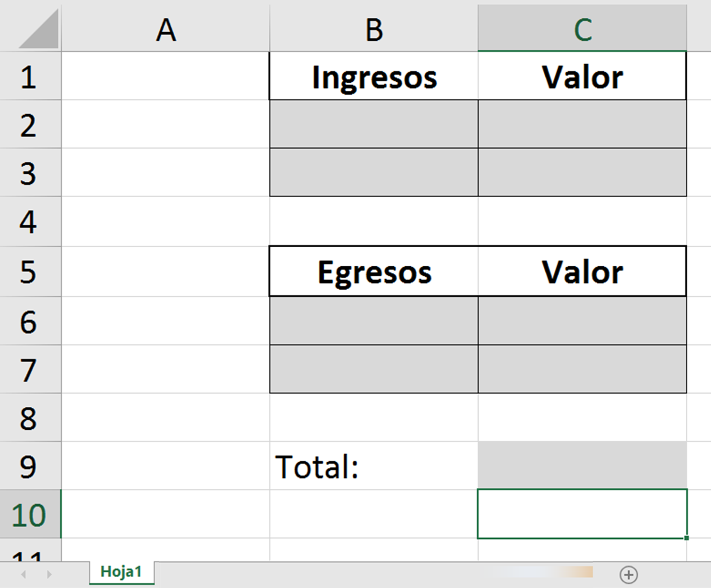Screen dimensions: 711x588
Task: Add a new sheet with plus icon
Action: [x=629, y=574]
